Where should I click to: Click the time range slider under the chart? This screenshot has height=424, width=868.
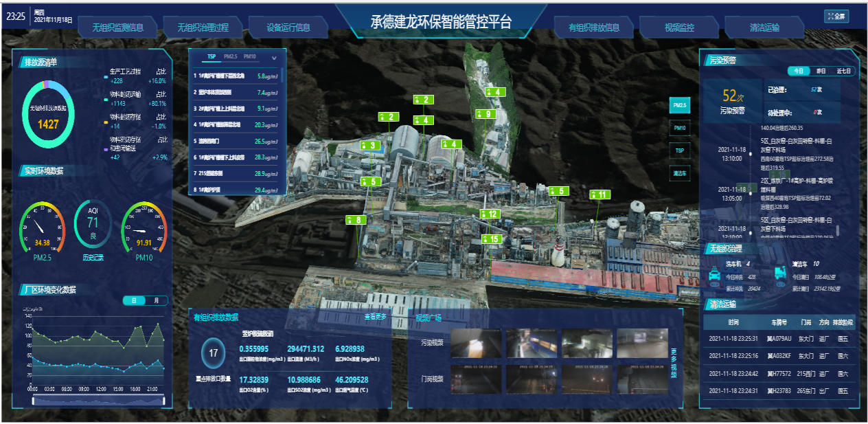96,401
